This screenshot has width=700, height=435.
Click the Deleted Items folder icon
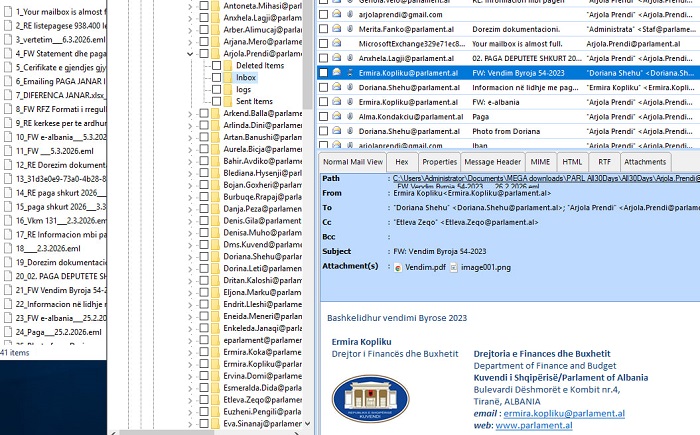[228, 65]
